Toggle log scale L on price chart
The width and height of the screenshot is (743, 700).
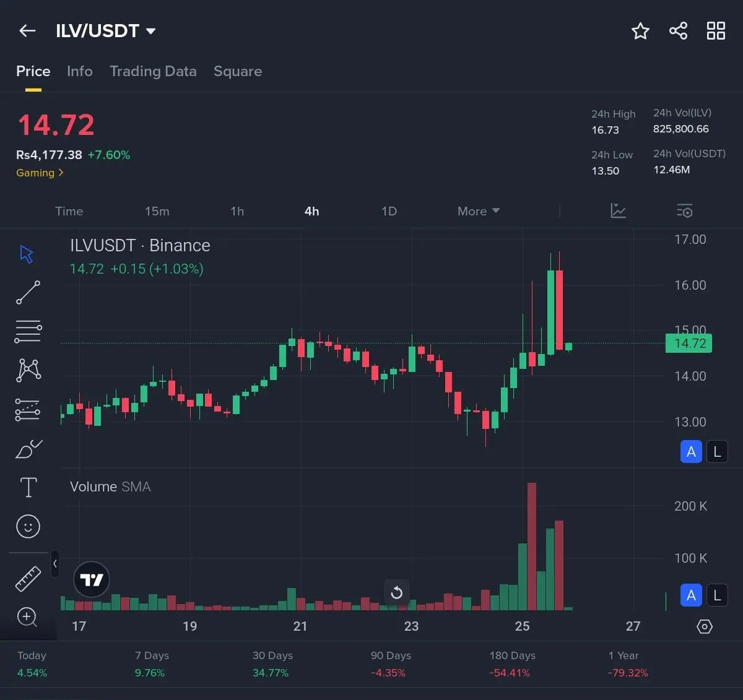coord(717,452)
